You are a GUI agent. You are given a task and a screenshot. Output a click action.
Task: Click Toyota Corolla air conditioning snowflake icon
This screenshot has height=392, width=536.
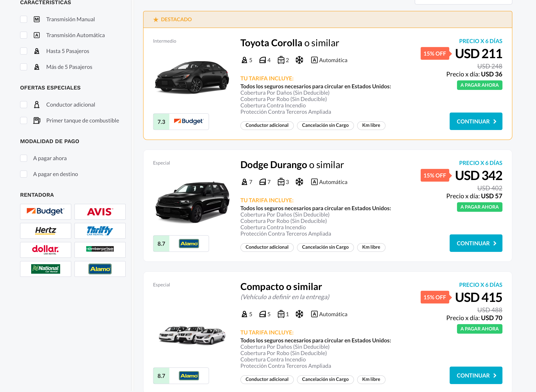pyautogui.click(x=299, y=60)
